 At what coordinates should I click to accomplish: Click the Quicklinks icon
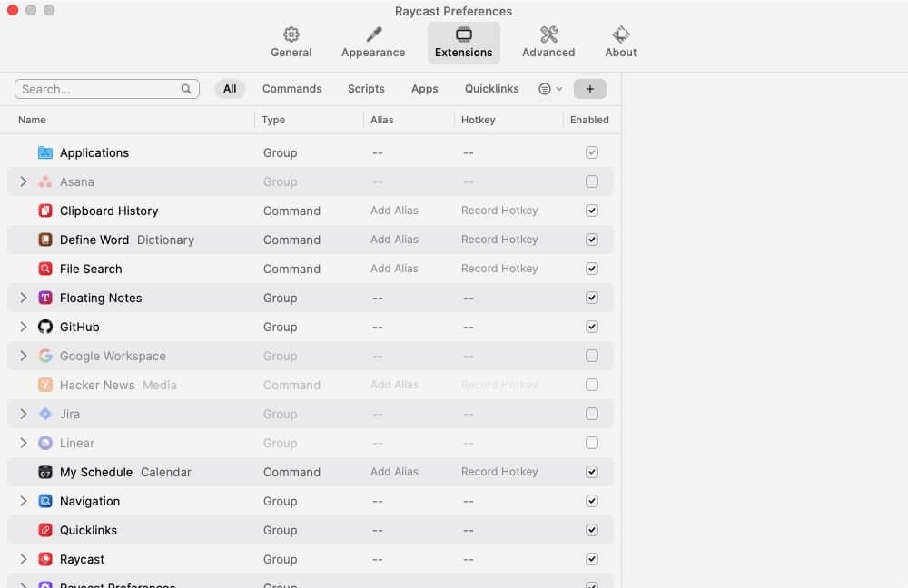click(x=45, y=530)
